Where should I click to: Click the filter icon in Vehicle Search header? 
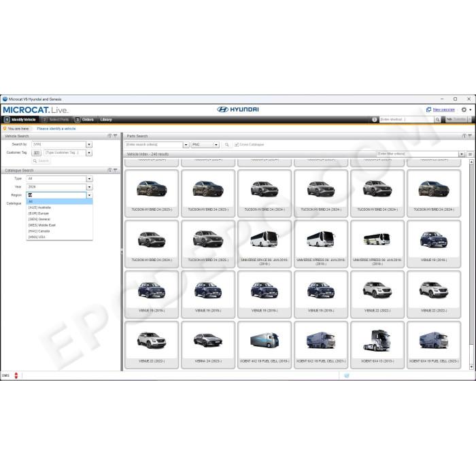116,136
